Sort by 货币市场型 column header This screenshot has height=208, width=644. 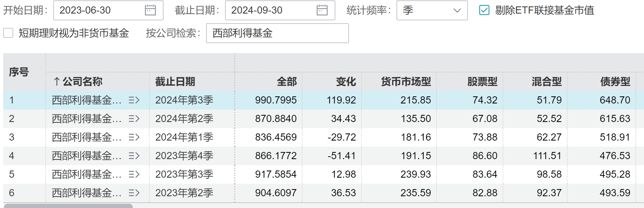coord(406,82)
